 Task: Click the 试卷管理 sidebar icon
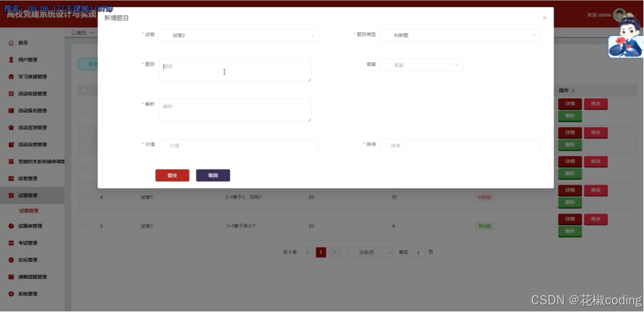coord(11,178)
